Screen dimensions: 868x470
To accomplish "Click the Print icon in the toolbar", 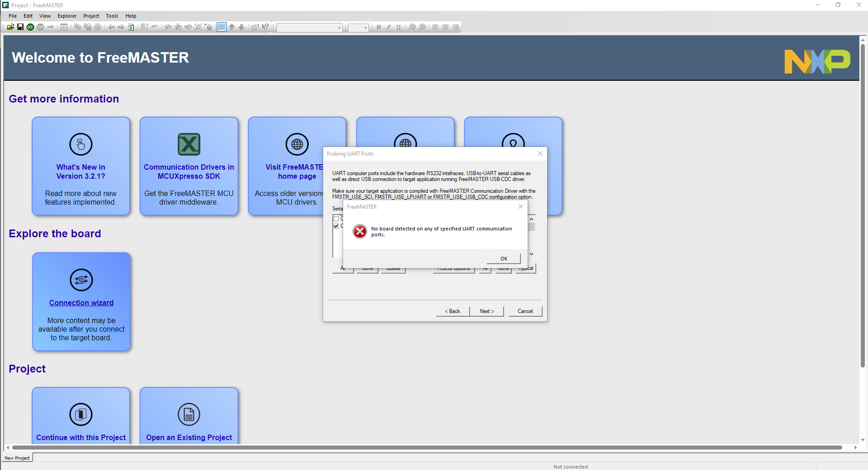I will [x=97, y=27].
